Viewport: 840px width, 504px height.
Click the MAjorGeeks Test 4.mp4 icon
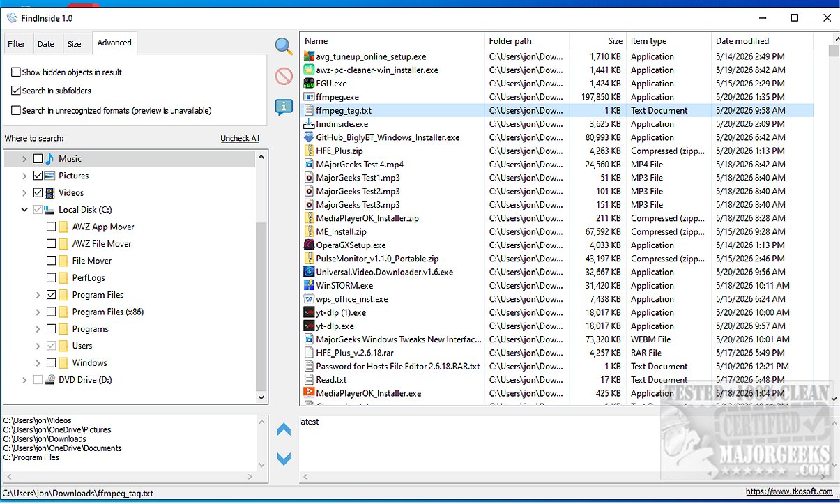coord(310,165)
